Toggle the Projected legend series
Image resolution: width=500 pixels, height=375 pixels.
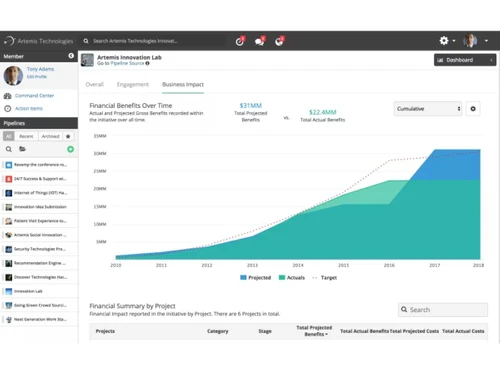[256, 278]
